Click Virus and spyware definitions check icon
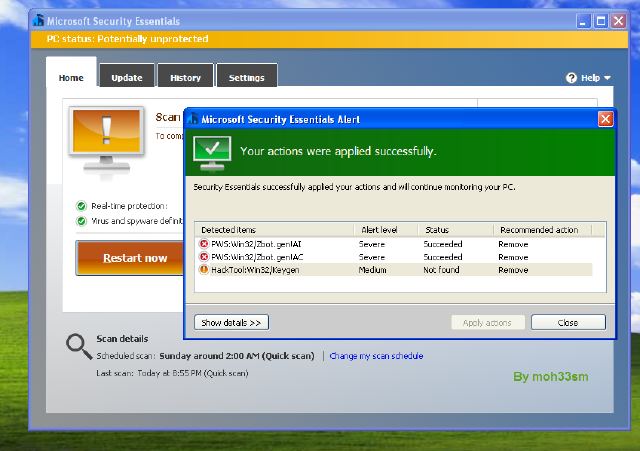The width and height of the screenshot is (640, 451). coord(82,221)
